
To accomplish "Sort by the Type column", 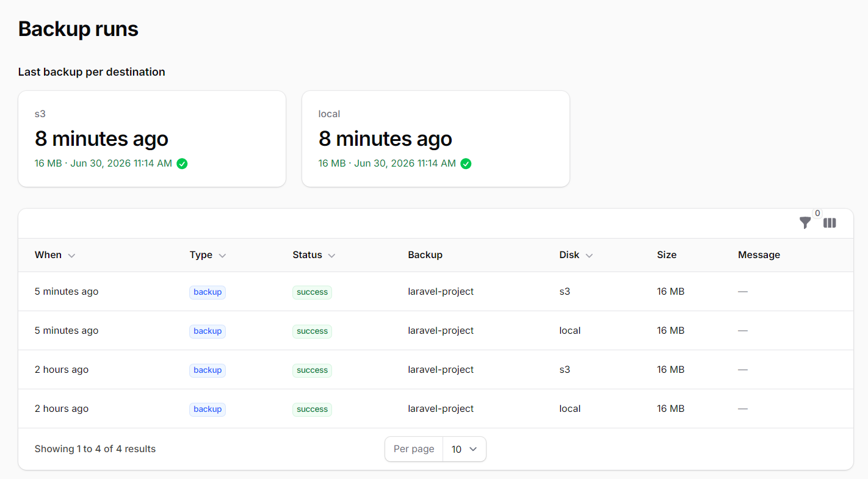I will coord(208,255).
